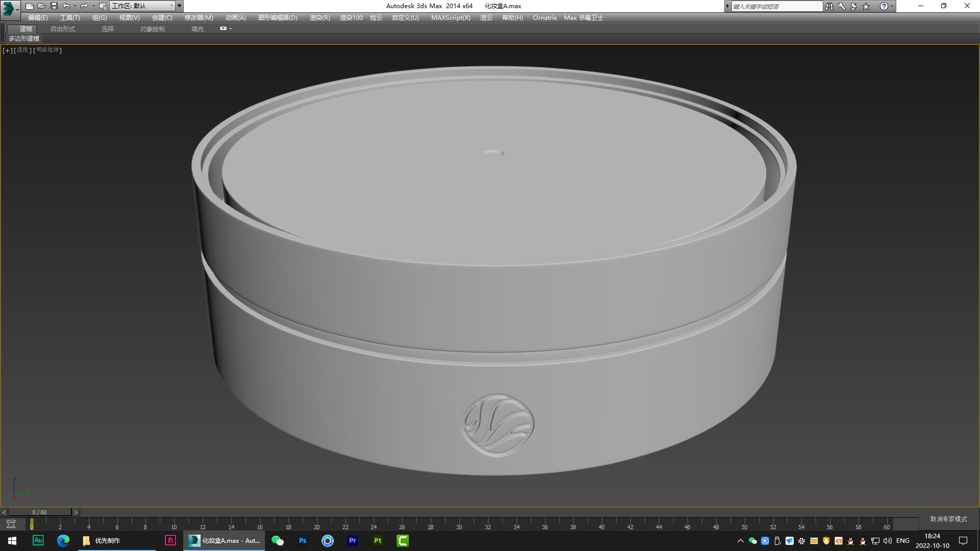Undo the last action with the Undo icon
The image size is (980, 551).
click(66, 6)
